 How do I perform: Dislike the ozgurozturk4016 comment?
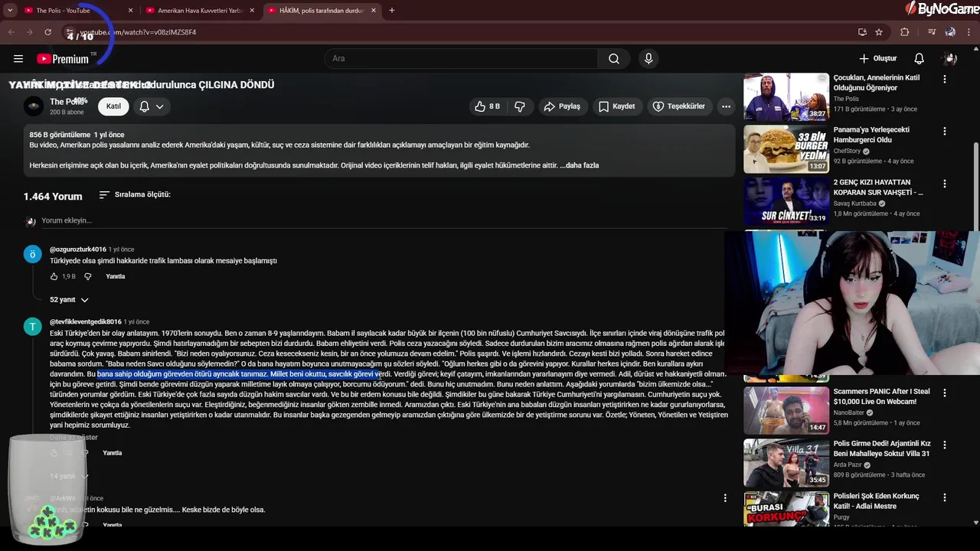(x=87, y=276)
